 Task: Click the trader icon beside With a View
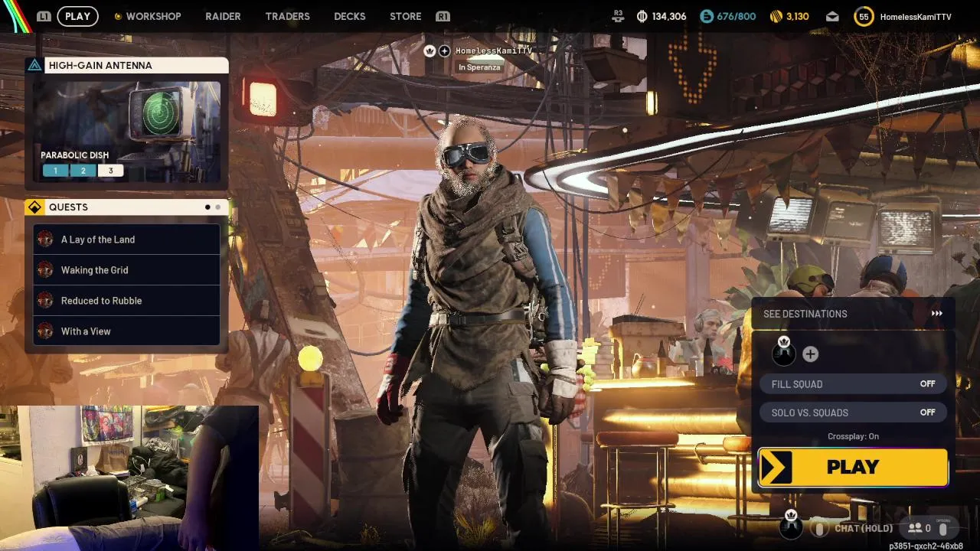[x=45, y=331]
